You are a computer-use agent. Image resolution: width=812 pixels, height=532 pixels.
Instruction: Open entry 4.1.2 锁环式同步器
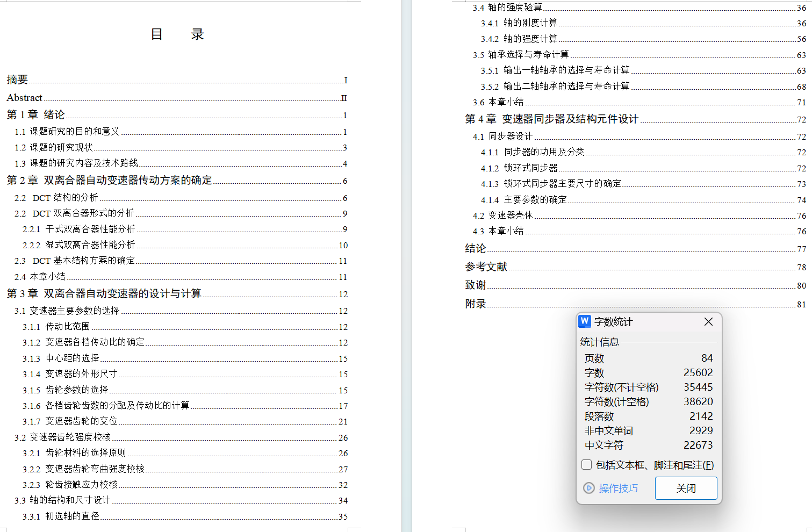tap(643, 168)
